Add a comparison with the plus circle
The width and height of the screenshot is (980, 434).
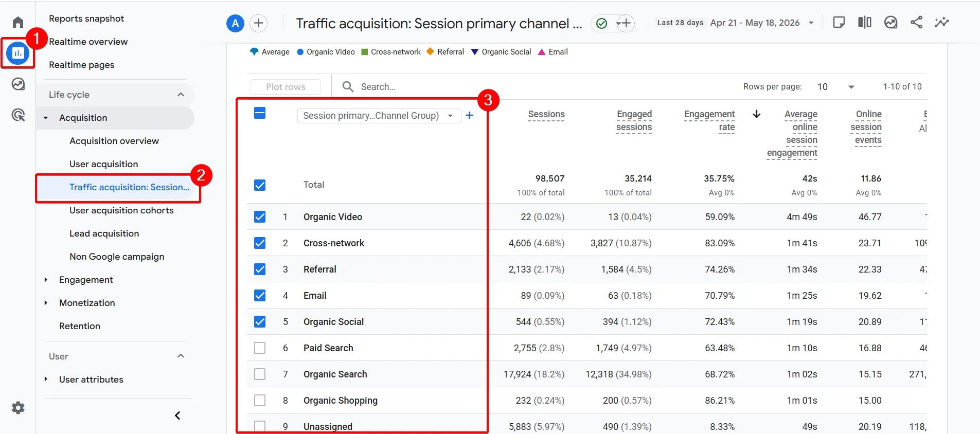click(x=259, y=23)
